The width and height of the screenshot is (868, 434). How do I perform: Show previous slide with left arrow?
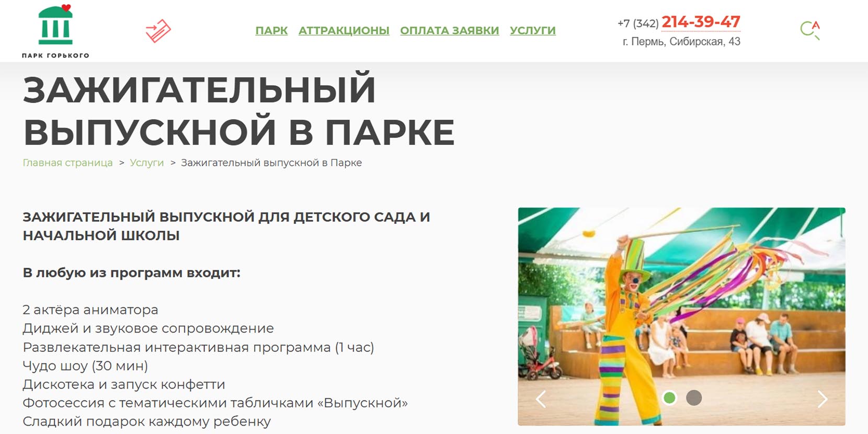[541, 399]
